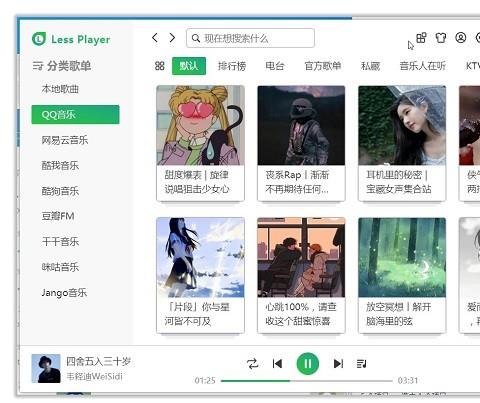
Task: Click the 脑海里的弦 title text
Action: click(x=389, y=321)
